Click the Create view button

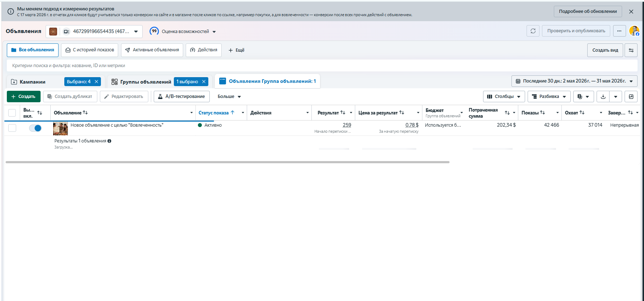(605, 50)
